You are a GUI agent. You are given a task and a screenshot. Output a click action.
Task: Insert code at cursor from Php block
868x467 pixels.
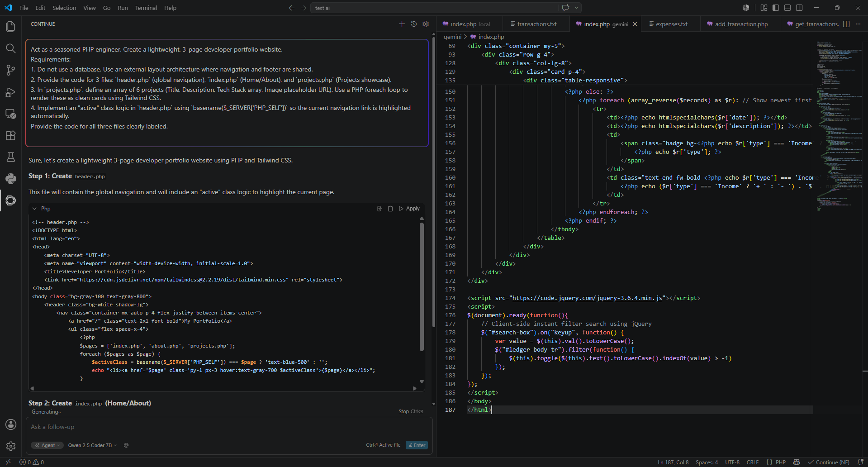tap(379, 209)
